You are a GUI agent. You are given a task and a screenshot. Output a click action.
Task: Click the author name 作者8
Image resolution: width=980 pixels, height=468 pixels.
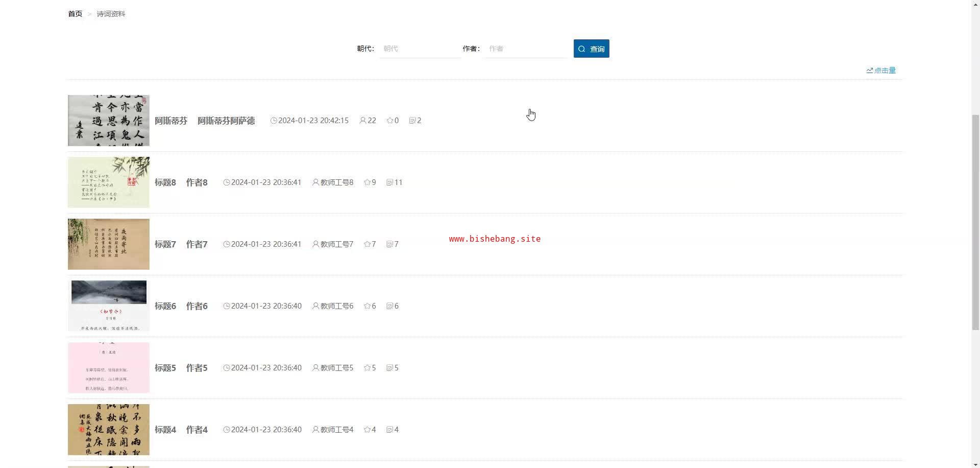click(197, 182)
